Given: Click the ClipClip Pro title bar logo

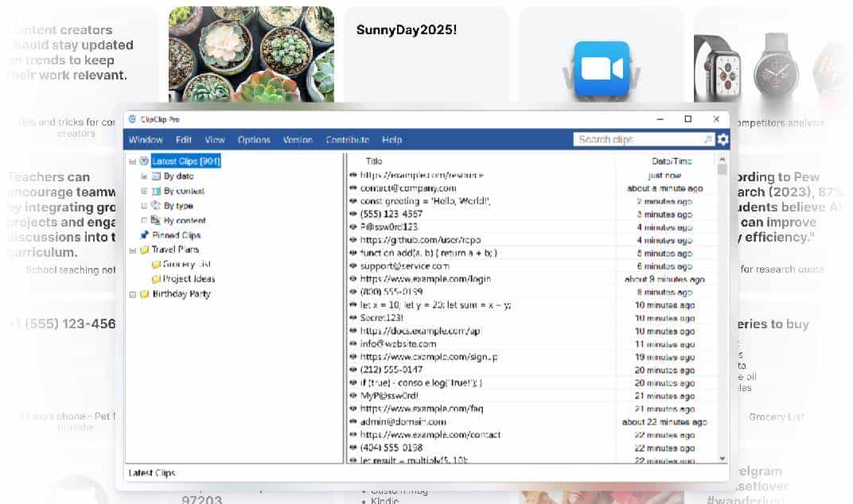Looking at the screenshot, I should 132,119.
